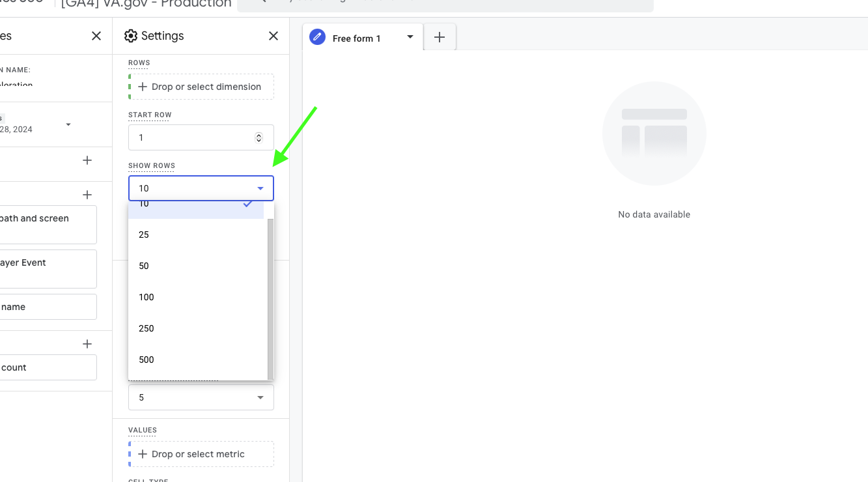Add a new metric with plus icon
The width and height of the screenshot is (868, 482).
coord(87,344)
